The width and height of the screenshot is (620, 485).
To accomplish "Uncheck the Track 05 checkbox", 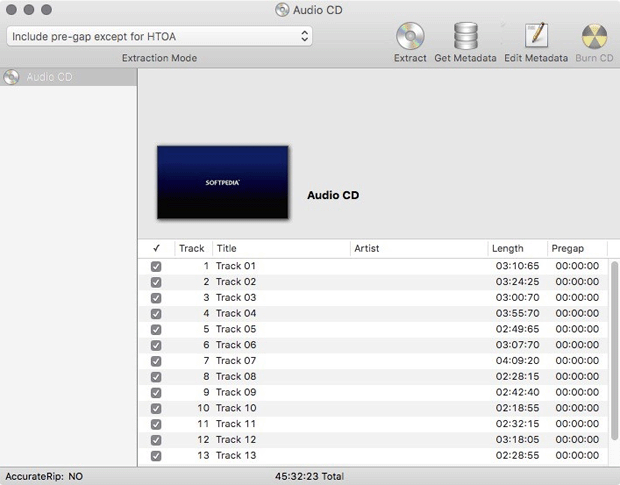I will tap(156, 330).
